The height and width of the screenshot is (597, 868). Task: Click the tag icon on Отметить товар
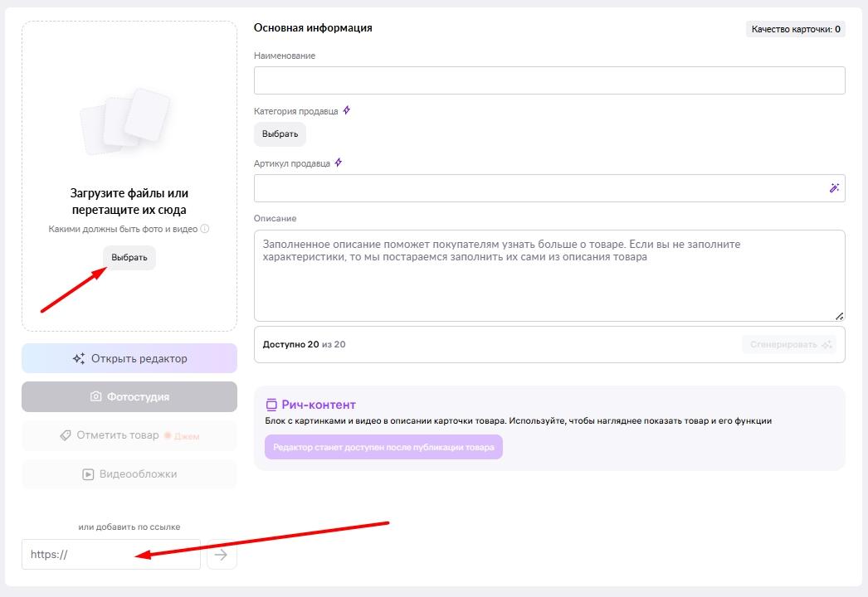(66, 435)
